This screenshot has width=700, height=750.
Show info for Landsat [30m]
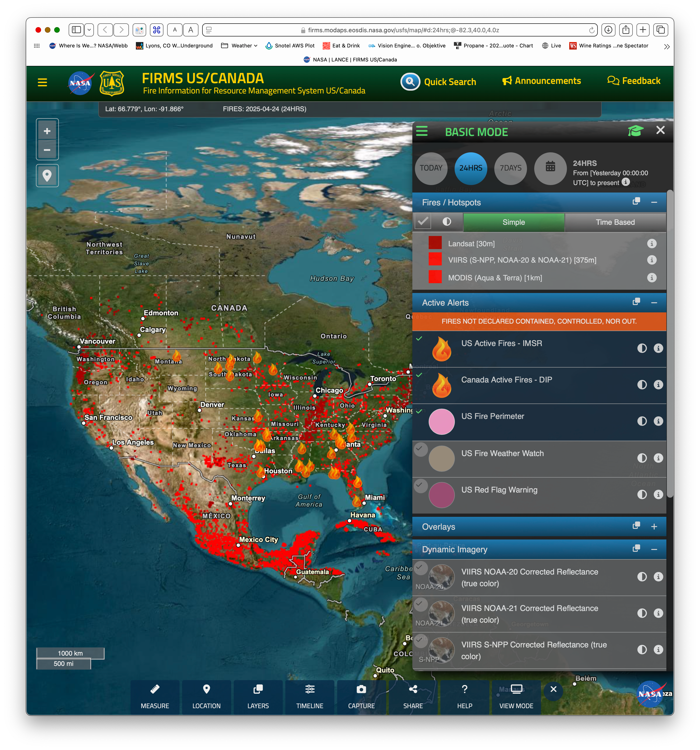tap(651, 243)
